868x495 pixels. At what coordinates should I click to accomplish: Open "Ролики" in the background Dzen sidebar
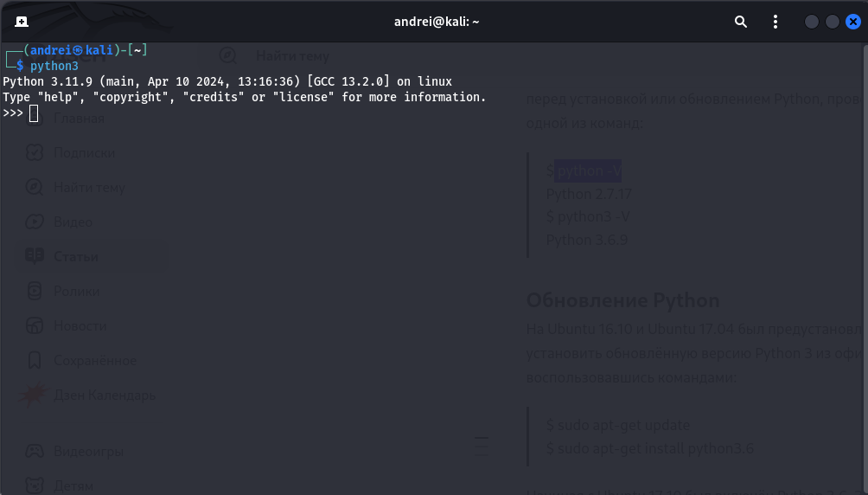click(76, 292)
